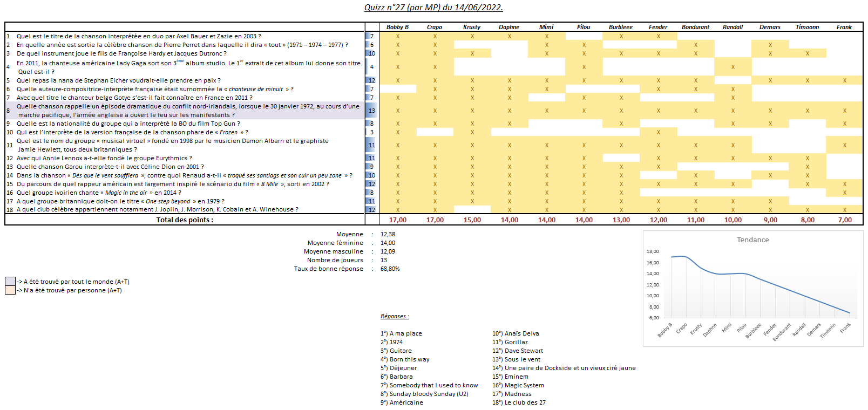
Task: Select answer '1°) A ma place'
Action: tap(401, 333)
